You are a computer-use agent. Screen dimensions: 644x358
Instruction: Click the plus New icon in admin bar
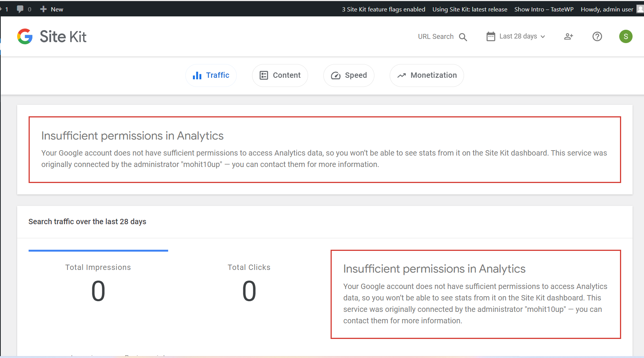[x=43, y=9]
